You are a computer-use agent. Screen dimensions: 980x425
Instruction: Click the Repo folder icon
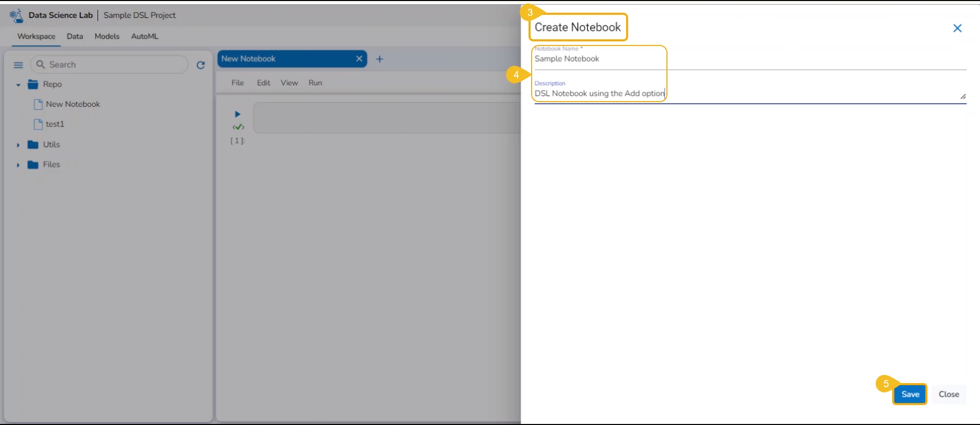click(33, 84)
